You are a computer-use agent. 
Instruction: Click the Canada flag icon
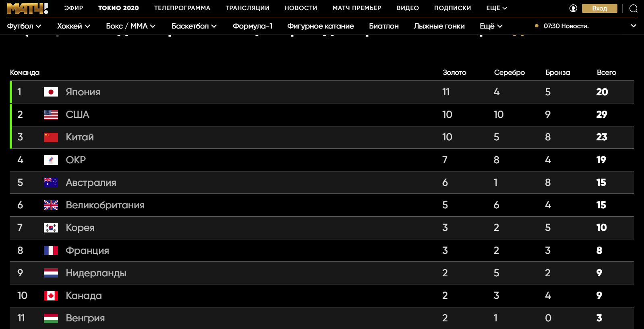coord(51,296)
